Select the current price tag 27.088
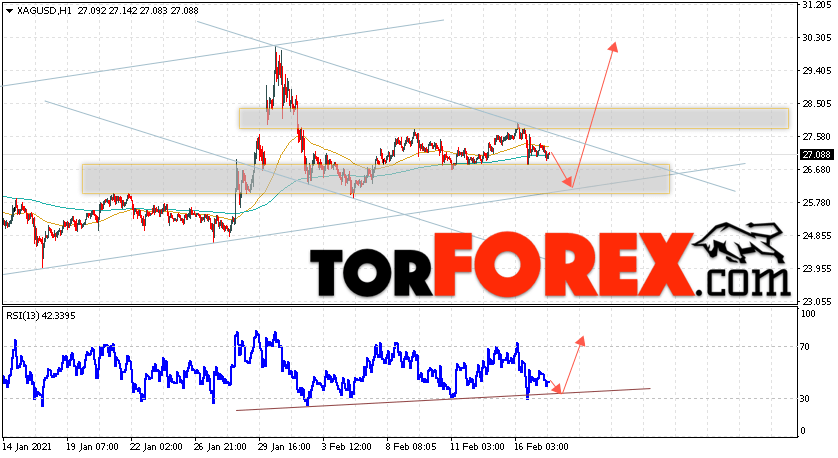This screenshot has width=838, height=458. (816, 155)
